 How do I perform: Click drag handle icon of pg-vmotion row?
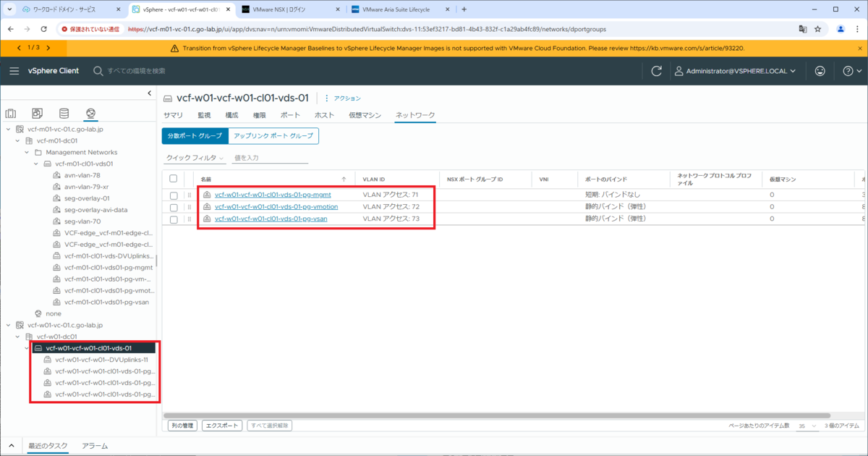[190, 207]
